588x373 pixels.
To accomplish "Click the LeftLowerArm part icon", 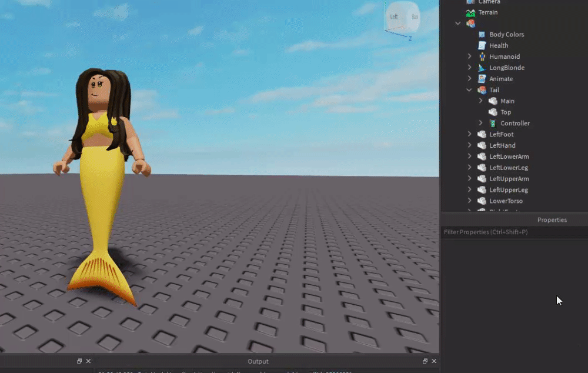I will [482, 156].
